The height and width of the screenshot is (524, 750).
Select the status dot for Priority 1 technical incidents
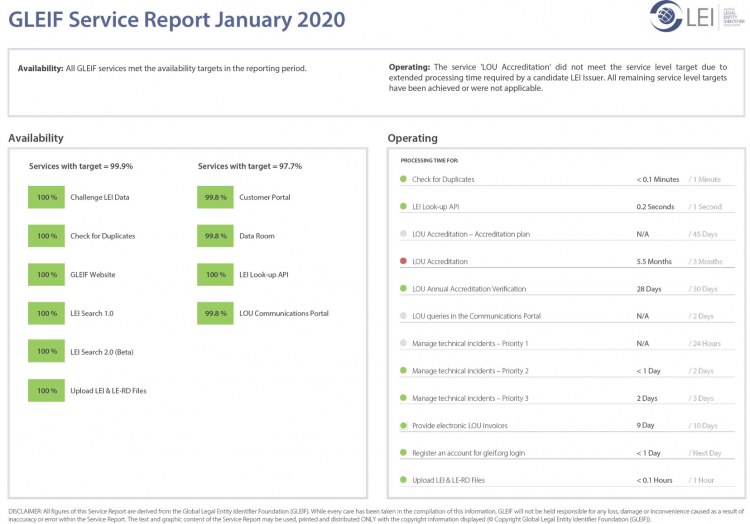pyautogui.click(x=403, y=344)
